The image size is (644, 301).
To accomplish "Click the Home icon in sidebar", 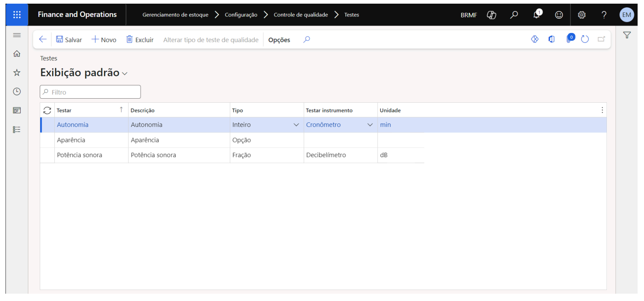I will [17, 53].
